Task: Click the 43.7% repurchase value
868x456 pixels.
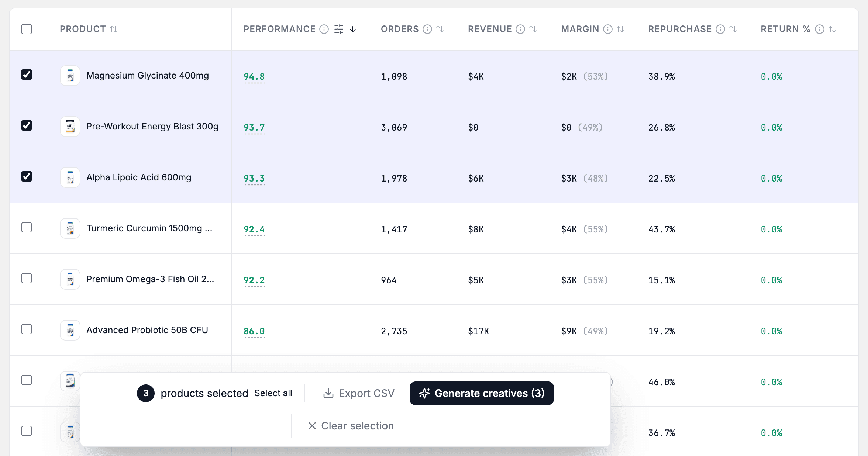Action: point(661,229)
